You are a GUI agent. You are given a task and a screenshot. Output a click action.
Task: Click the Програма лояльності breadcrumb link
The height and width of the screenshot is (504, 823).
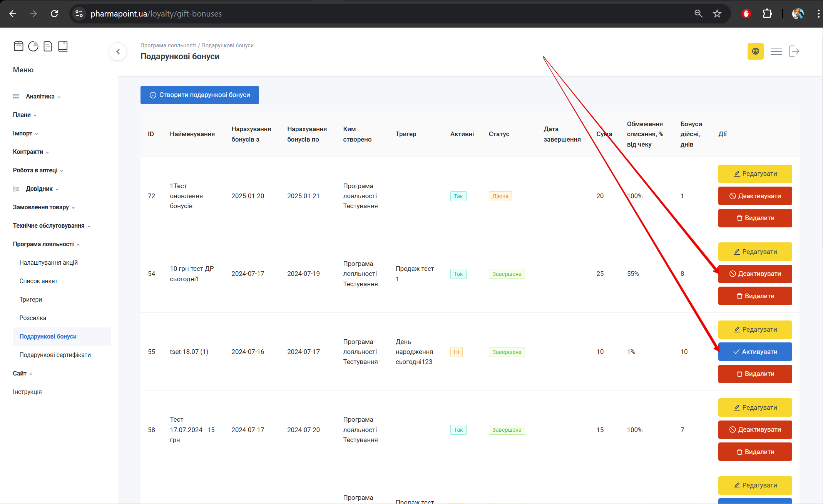click(x=168, y=45)
